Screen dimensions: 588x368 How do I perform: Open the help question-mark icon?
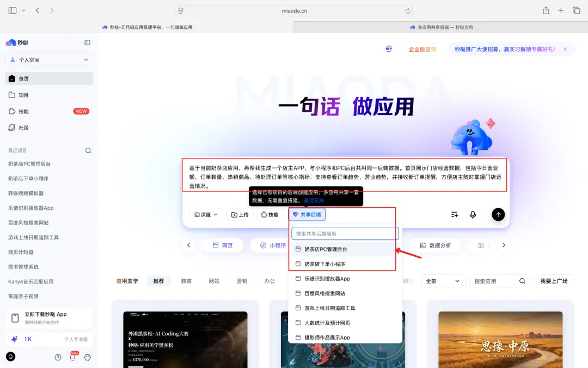58,357
